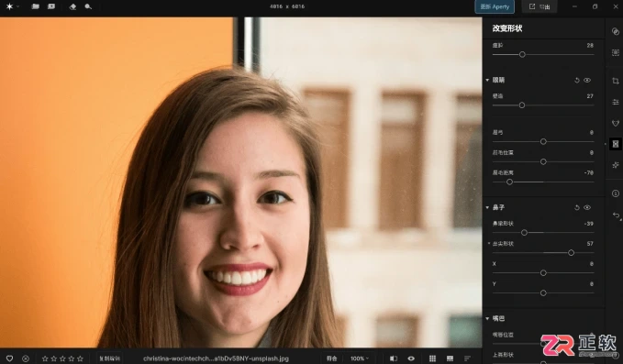Click the 更新 Aperty button
This screenshot has width=623, height=364.
495,6
